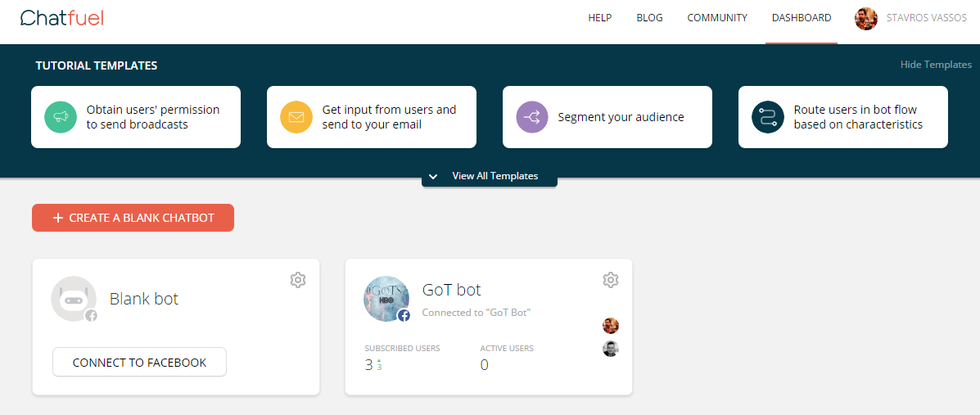Go to the BLOG page
This screenshot has width=980, height=415.
(x=649, y=17)
